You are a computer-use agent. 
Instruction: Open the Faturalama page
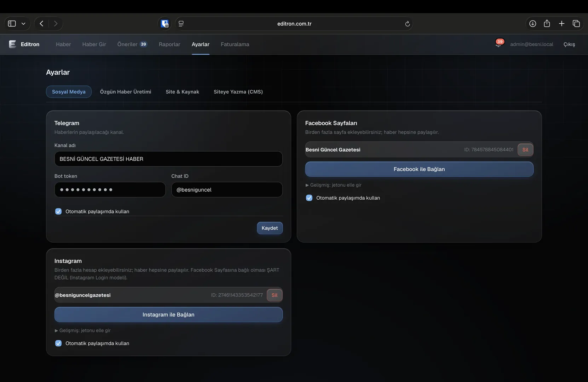pyautogui.click(x=235, y=44)
